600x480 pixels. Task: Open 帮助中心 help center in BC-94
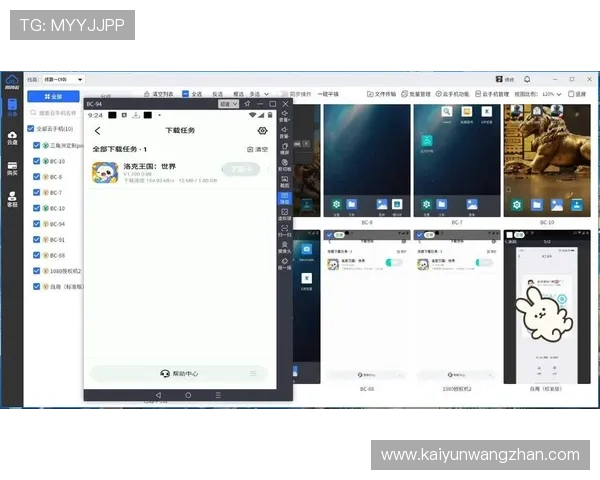click(x=179, y=374)
